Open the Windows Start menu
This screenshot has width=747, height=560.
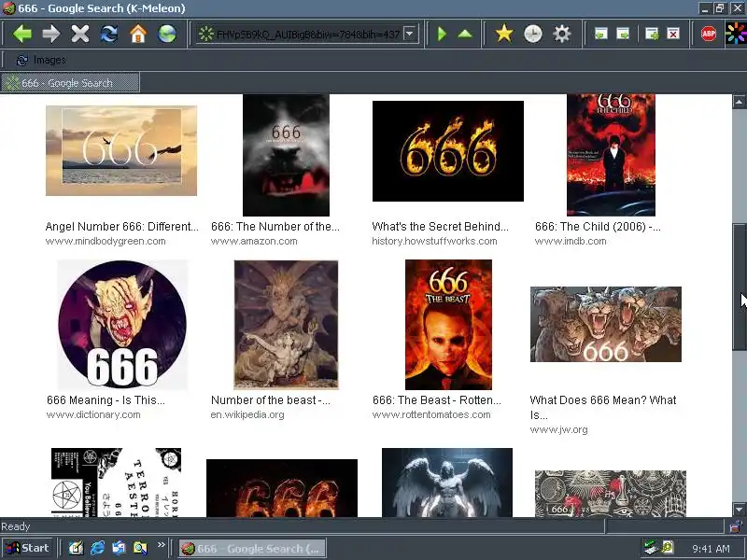tap(27, 548)
